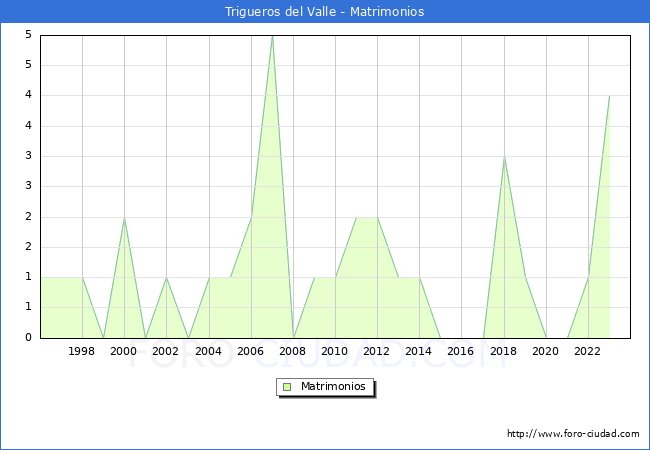Select the 2022 x-axis label
650x450 pixels.
click(588, 351)
